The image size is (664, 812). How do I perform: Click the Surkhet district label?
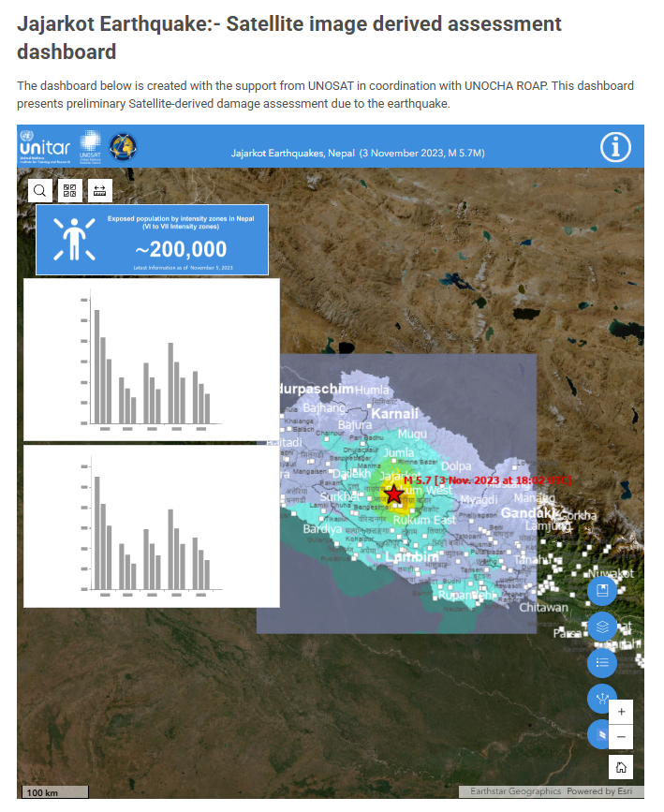click(340, 496)
